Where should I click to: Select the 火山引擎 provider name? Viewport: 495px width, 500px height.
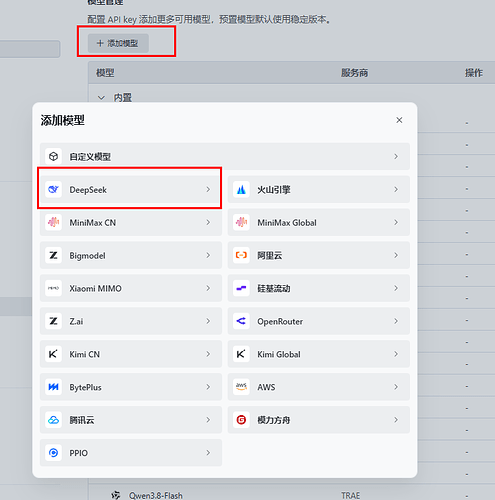pyautogui.click(x=274, y=190)
